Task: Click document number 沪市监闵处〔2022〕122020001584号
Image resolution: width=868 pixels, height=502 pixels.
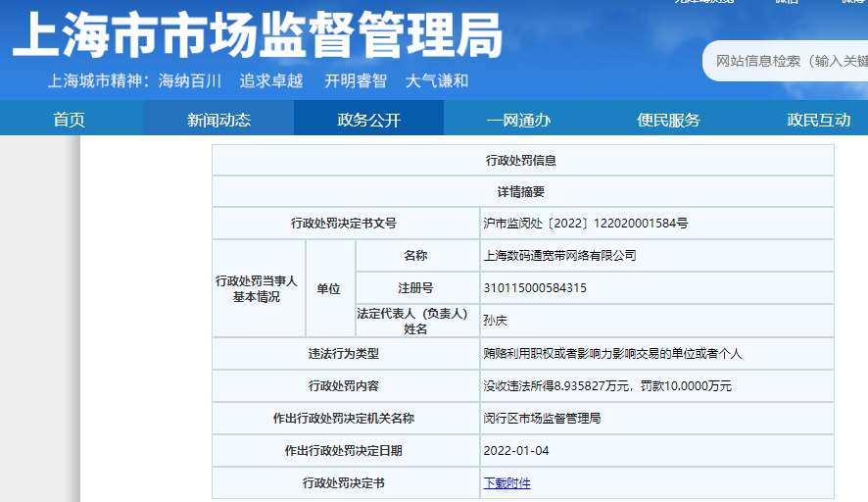Action: pyautogui.click(x=585, y=224)
